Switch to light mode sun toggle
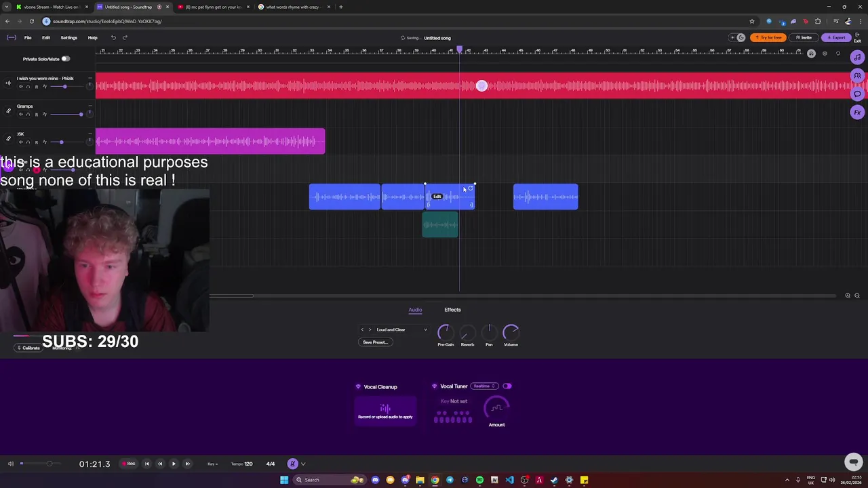 [732, 37]
